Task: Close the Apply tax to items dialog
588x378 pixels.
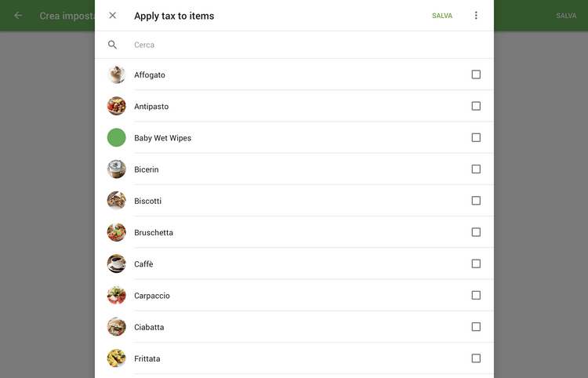Action: 113,16
